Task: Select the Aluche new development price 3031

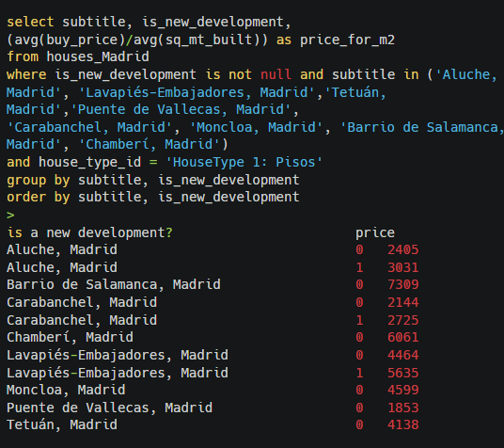Action: tap(403, 267)
